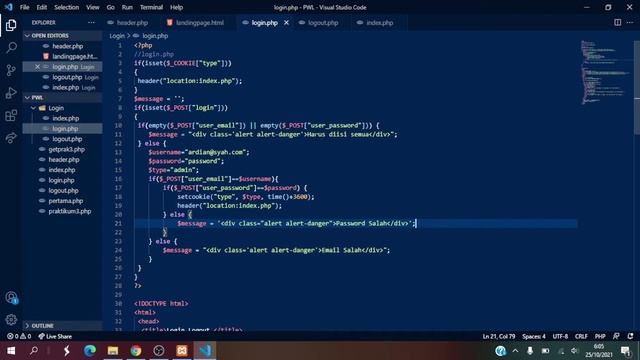Click the feedback icon in status bar
Screen dimensions: 640x360
[616, 336]
